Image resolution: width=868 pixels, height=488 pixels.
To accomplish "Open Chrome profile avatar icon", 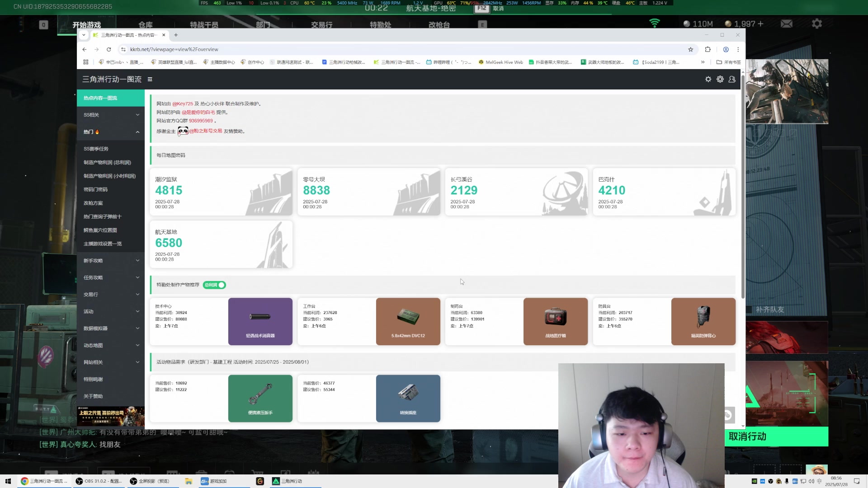I will pos(726,49).
